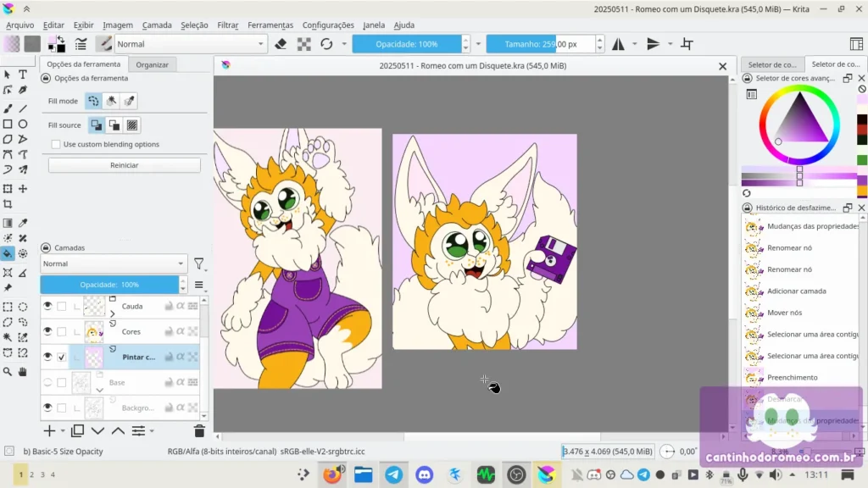Adjust the brush Opacidade slider in toolbar
This screenshot has height=488, width=868.
pos(407,44)
